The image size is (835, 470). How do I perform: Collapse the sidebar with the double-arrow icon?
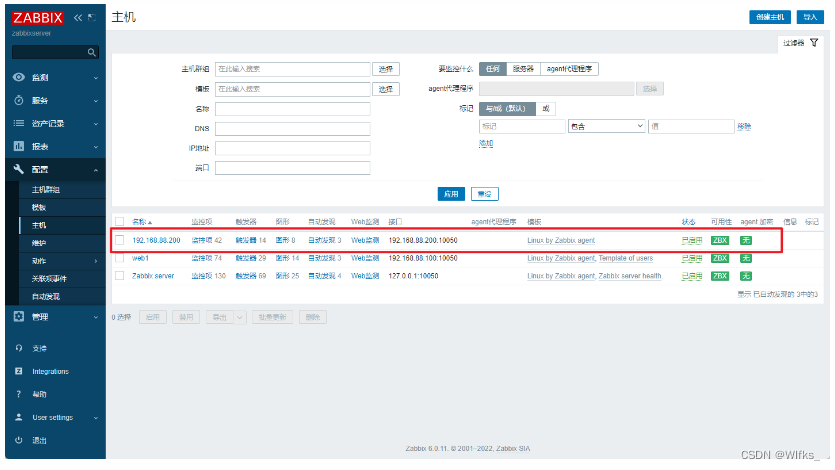(x=78, y=18)
